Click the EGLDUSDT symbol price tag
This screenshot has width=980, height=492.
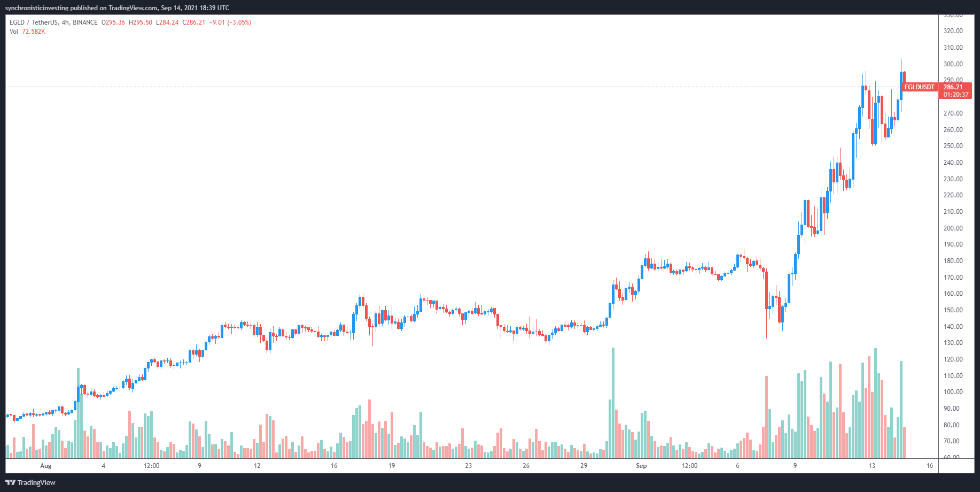pos(920,87)
